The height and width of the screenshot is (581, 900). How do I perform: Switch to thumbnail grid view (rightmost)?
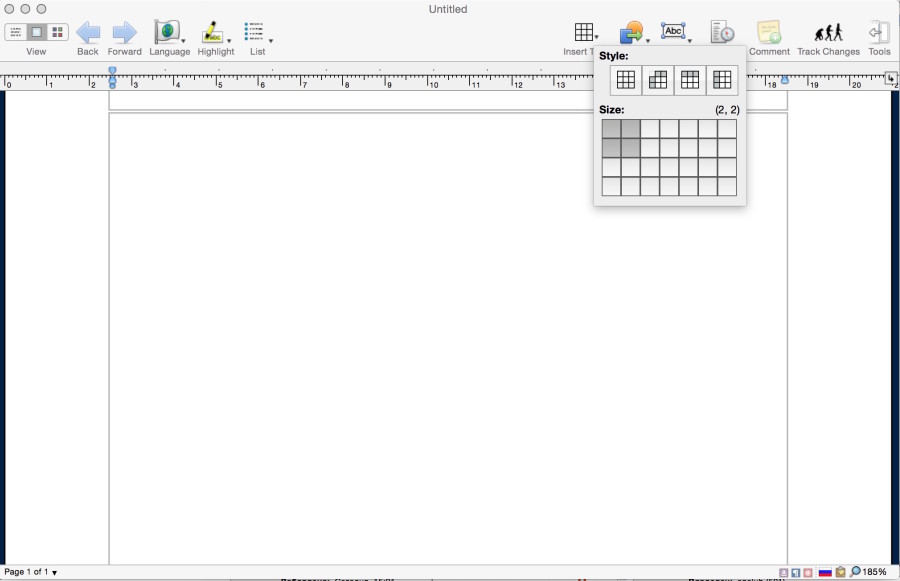click(x=58, y=33)
